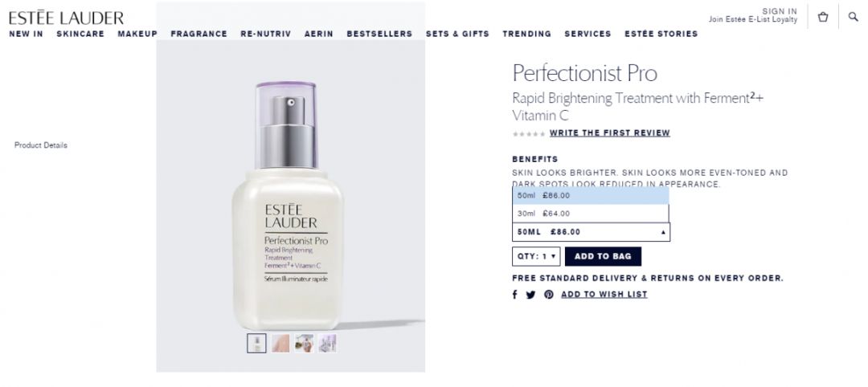Click the Sign In link
The image size is (868, 387).
pyautogui.click(x=780, y=11)
